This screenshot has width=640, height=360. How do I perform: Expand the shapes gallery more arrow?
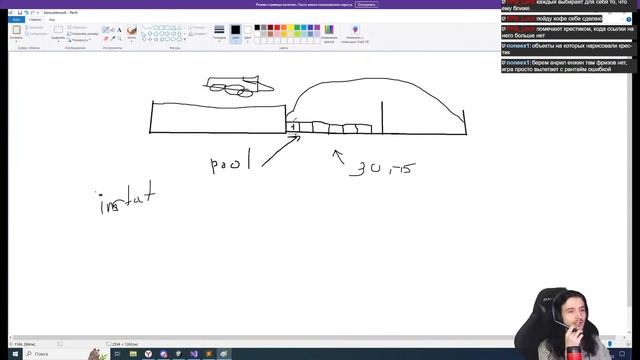pyautogui.click(x=185, y=40)
